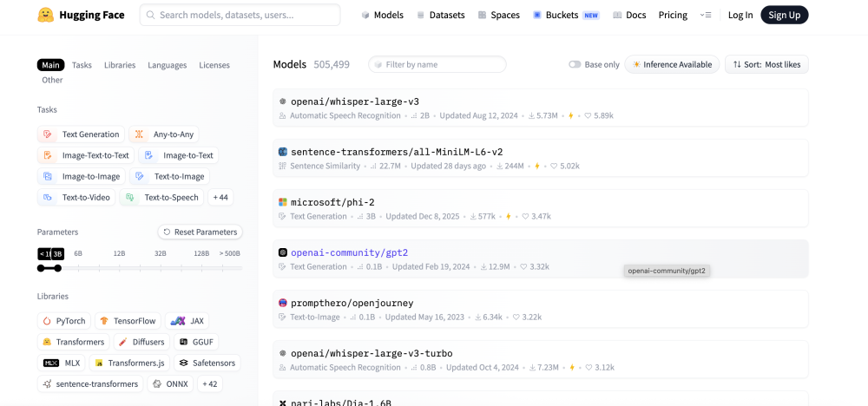Click the Datasets icon in navbar

(x=421, y=15)
